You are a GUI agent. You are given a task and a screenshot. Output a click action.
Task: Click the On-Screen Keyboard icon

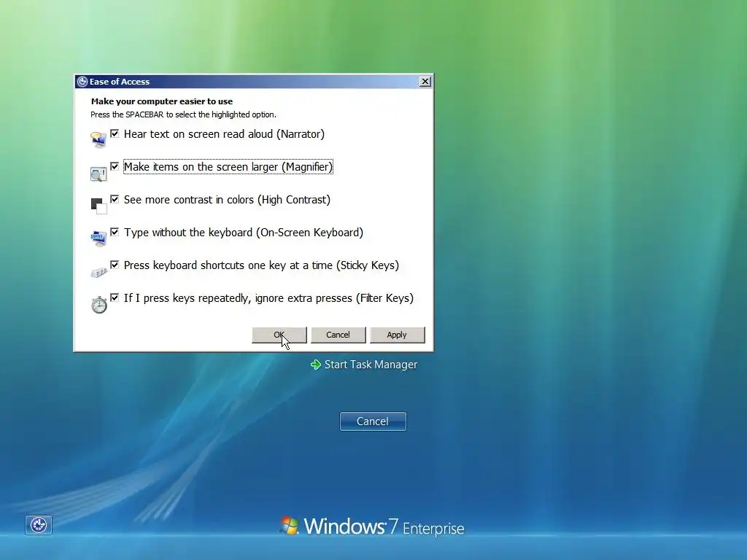98,238
